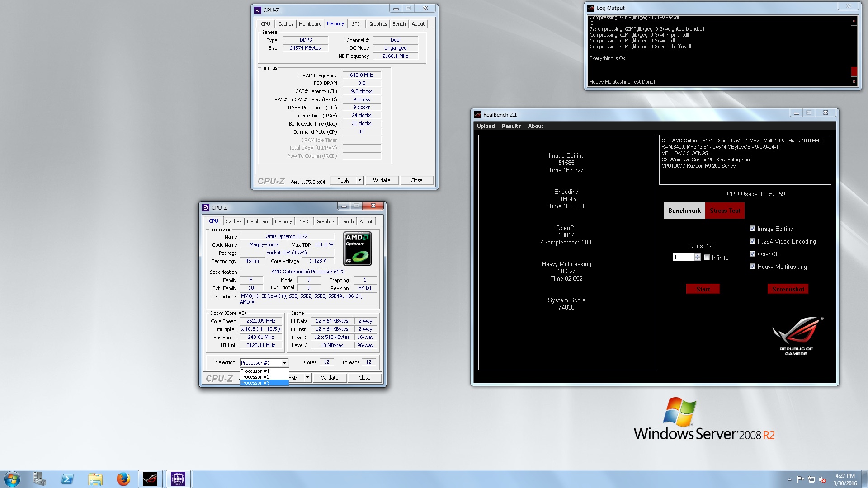Launch Server Manager from taskbar
868x488 pixels.
tap(40, 479)
